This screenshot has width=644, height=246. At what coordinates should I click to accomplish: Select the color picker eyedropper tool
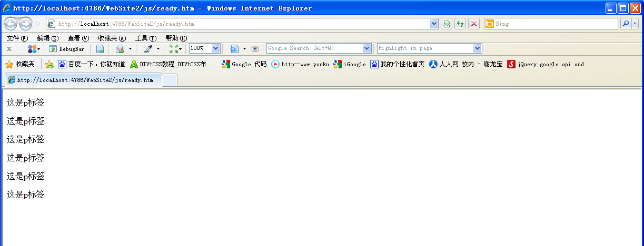148,48
